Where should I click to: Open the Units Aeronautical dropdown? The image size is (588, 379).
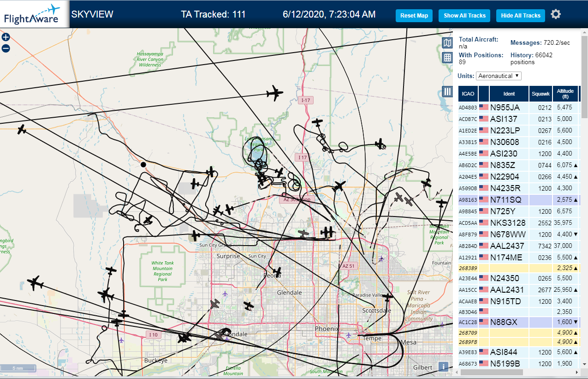click(499, 76)
